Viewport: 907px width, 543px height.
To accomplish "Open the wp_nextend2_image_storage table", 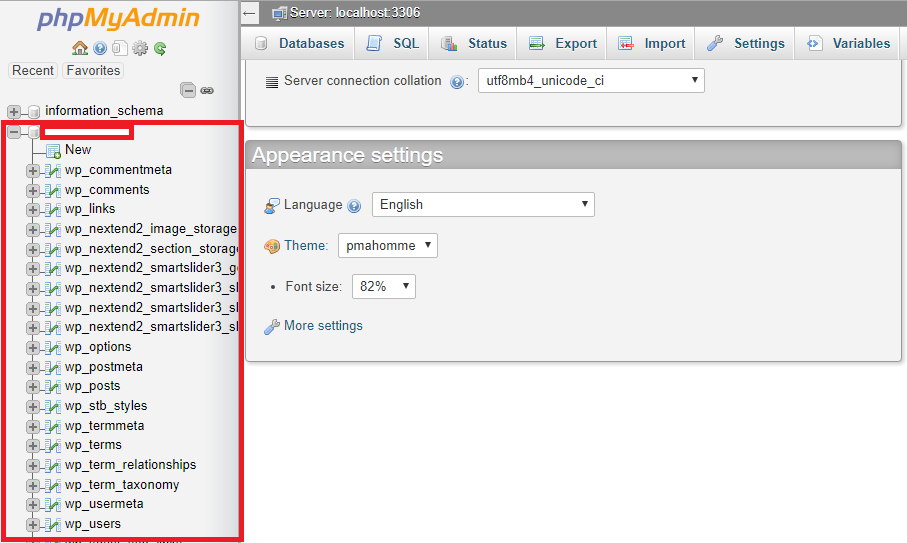I will pyautogui.click(x=150, y=229).
